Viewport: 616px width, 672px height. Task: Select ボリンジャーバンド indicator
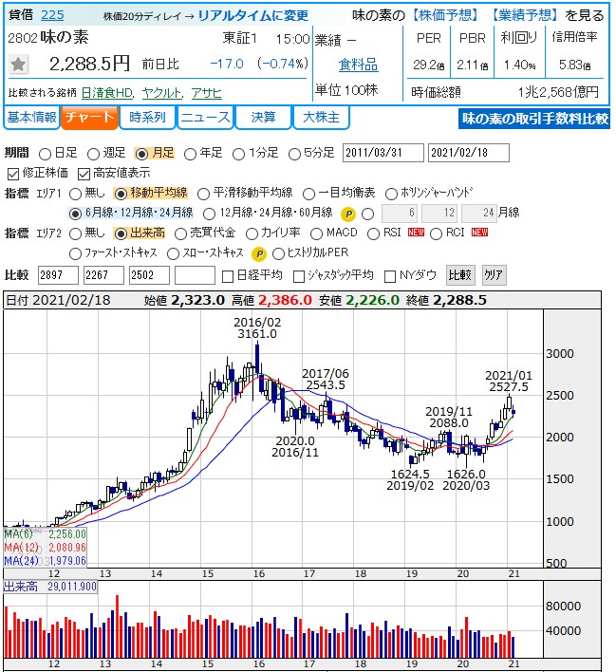pos(391,194)
